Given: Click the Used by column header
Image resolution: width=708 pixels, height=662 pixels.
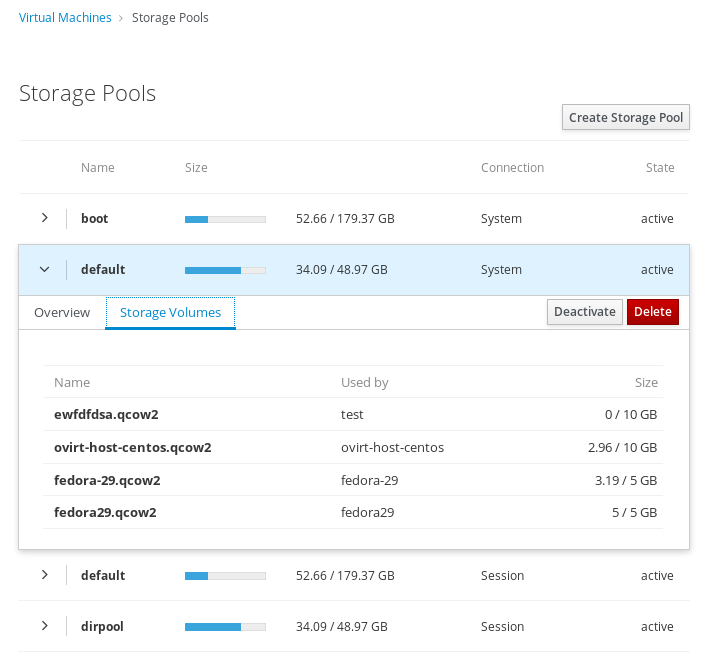Looking at the screenshot, I should pos(364,382).
